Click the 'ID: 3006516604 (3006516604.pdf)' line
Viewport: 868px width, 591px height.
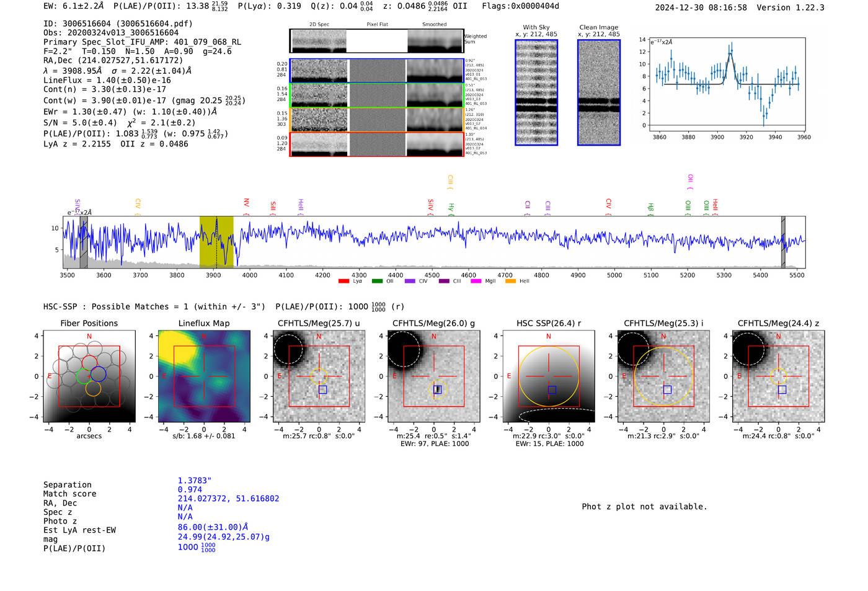tap(118, 24)
